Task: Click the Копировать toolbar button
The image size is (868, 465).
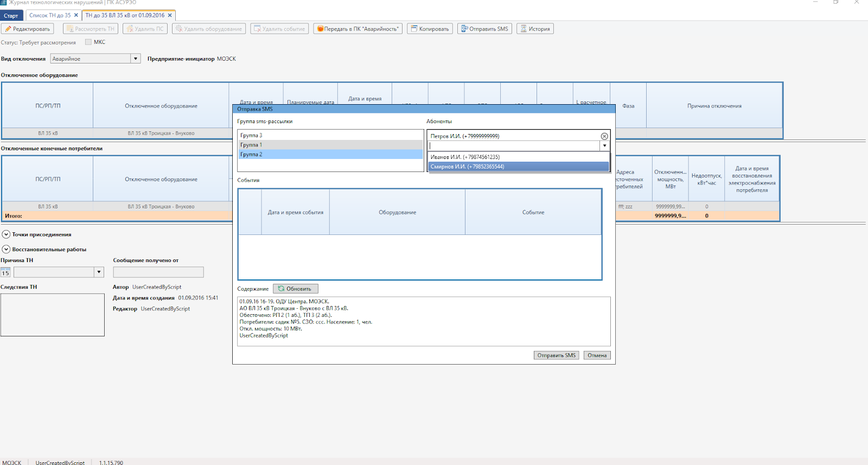Action: [429, 29]
